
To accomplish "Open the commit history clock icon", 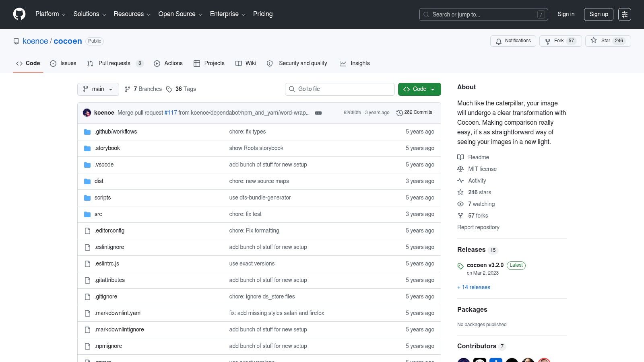I will pos(399,113).
